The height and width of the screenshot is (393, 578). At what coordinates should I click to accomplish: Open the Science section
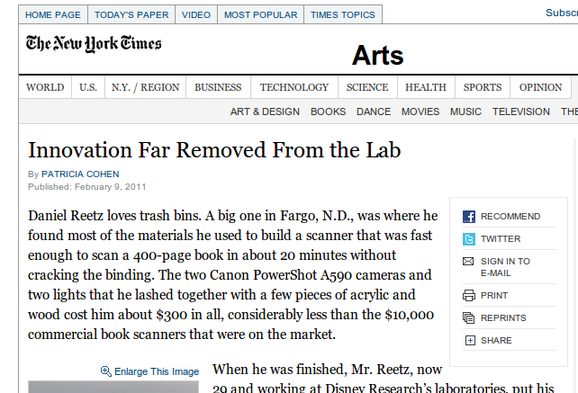(x=367, y=87)
